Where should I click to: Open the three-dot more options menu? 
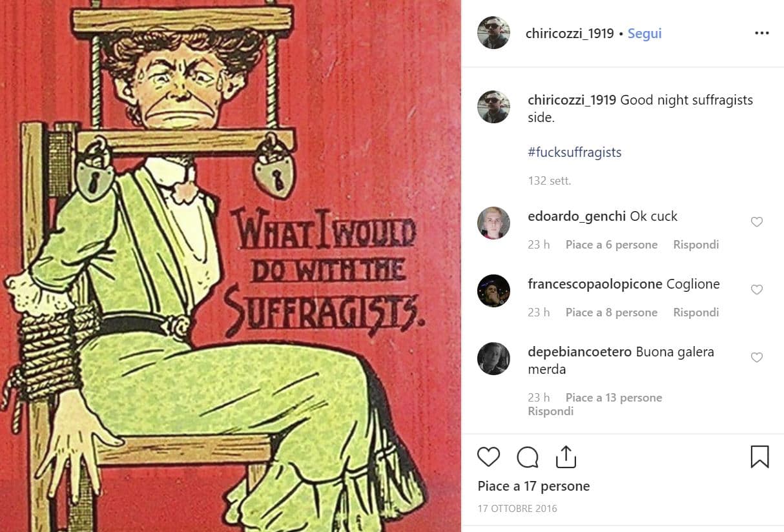[x=762, y=34]
